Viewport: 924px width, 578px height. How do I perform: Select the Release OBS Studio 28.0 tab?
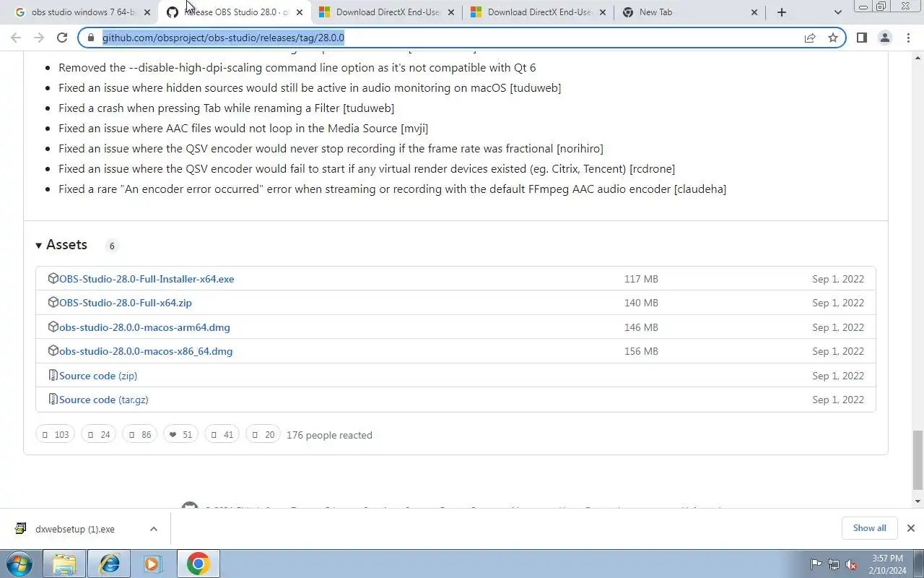235,12
